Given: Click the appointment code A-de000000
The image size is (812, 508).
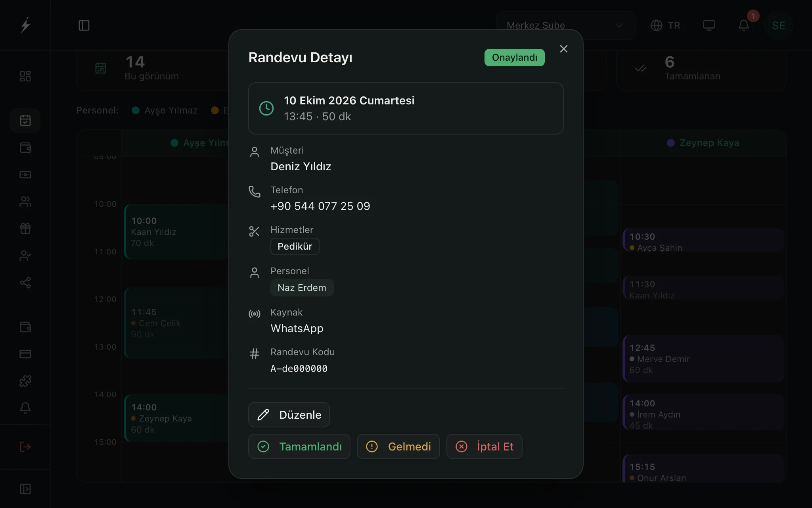Looking at the screenshot, I should point(299,369).
